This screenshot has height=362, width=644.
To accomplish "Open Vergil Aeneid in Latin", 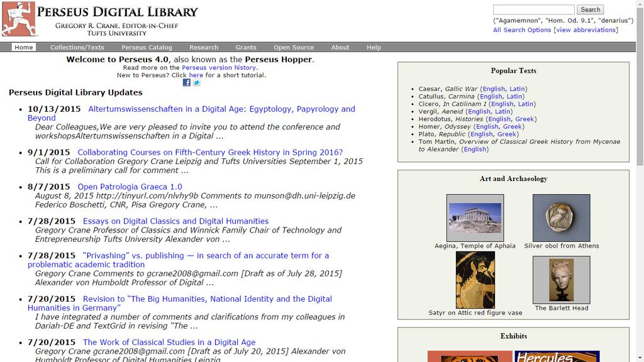I will [502, 112].
